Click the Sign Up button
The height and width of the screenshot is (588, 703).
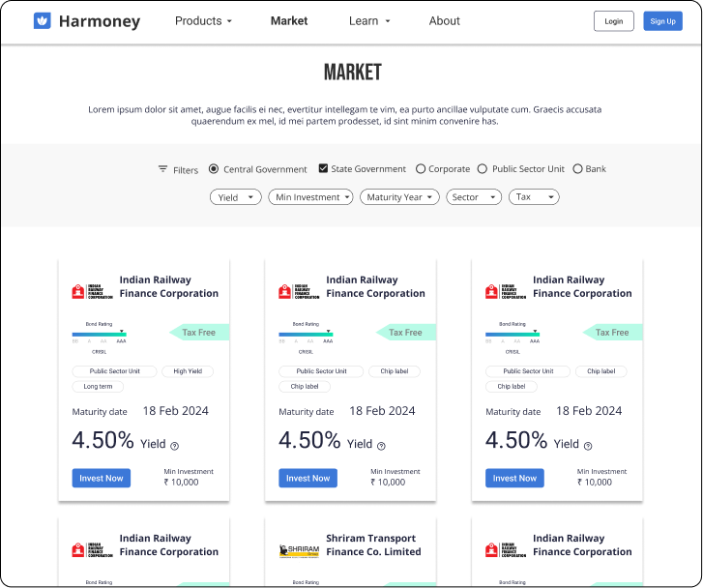tap(663, 21)
